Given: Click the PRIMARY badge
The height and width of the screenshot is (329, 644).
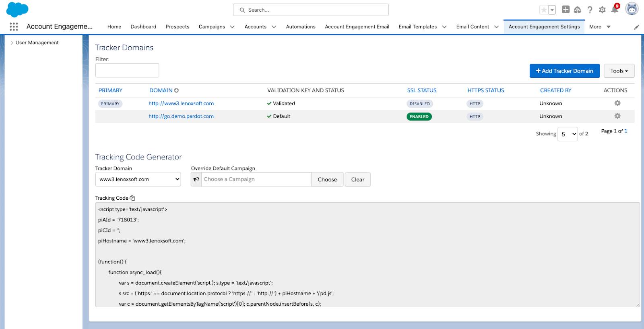Looking at the screenshot, I should [x=110, y=103].
